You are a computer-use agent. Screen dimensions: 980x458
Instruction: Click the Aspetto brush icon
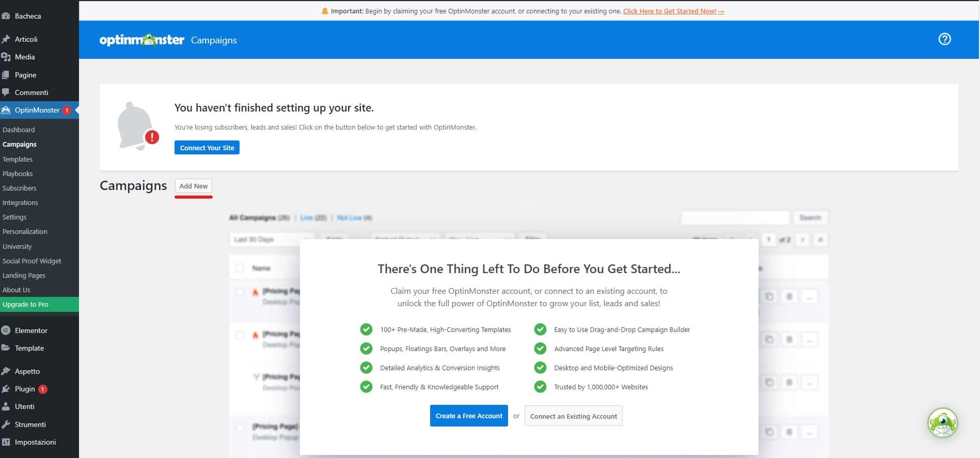coord(6,371)
